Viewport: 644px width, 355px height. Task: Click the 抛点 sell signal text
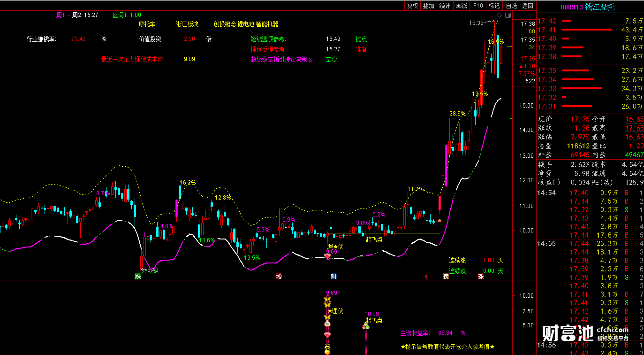click(361, 39)
